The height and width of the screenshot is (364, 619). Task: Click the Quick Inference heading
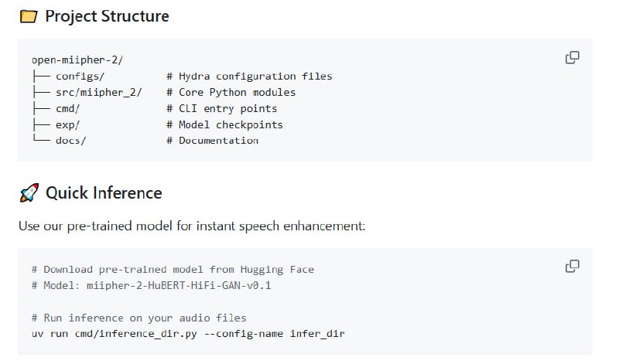104,193
